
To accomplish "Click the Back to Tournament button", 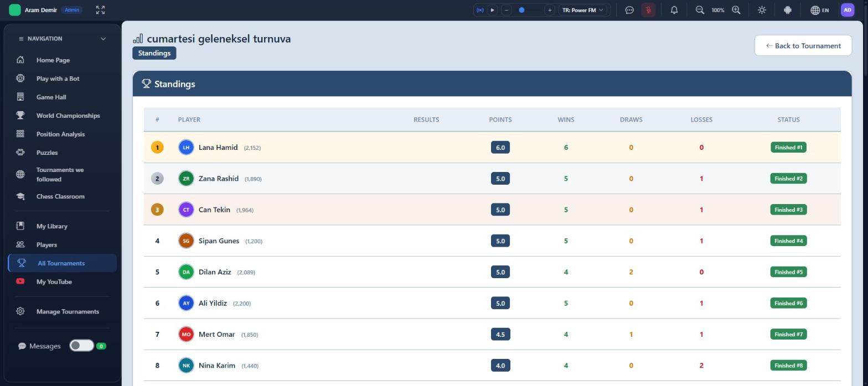I will point(803,45).
